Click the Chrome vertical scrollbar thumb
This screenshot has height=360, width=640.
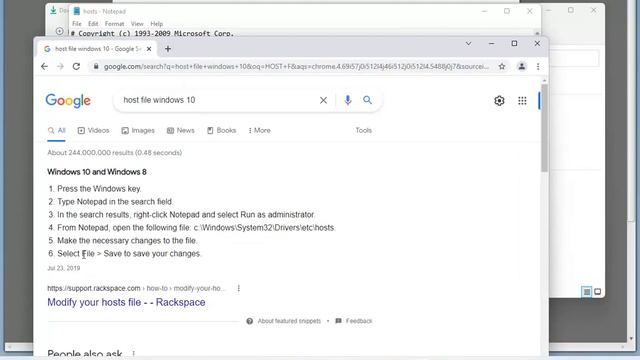[x=544, y=128]
